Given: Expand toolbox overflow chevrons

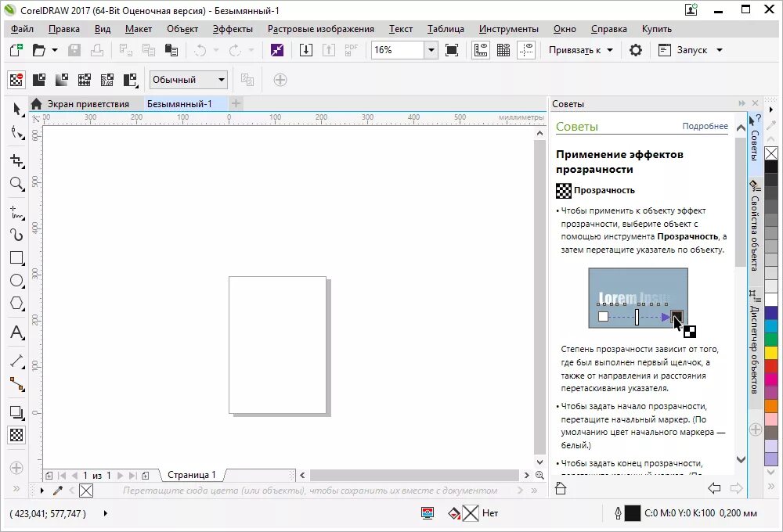Looking at the screenshot, I should [x=16, y=489].
